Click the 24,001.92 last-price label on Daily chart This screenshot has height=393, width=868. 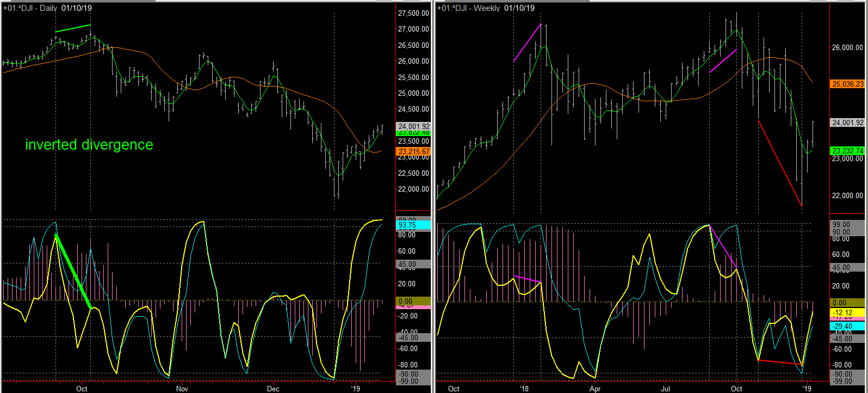pos(414,126)
